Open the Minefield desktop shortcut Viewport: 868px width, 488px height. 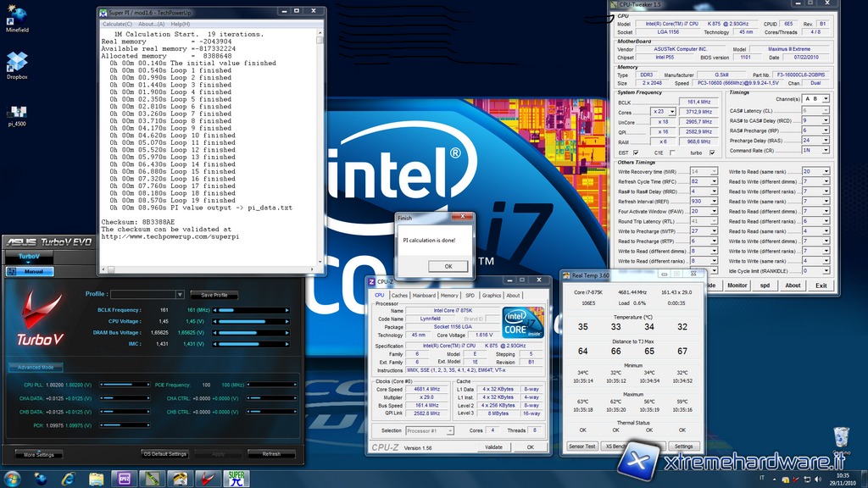[16, 17]
